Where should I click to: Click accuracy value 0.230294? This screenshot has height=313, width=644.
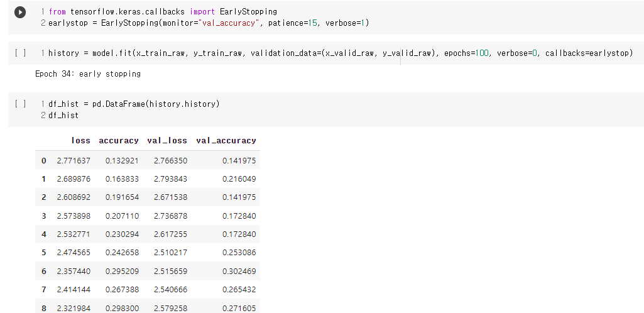pyautogui.click(x=122, y=234)
